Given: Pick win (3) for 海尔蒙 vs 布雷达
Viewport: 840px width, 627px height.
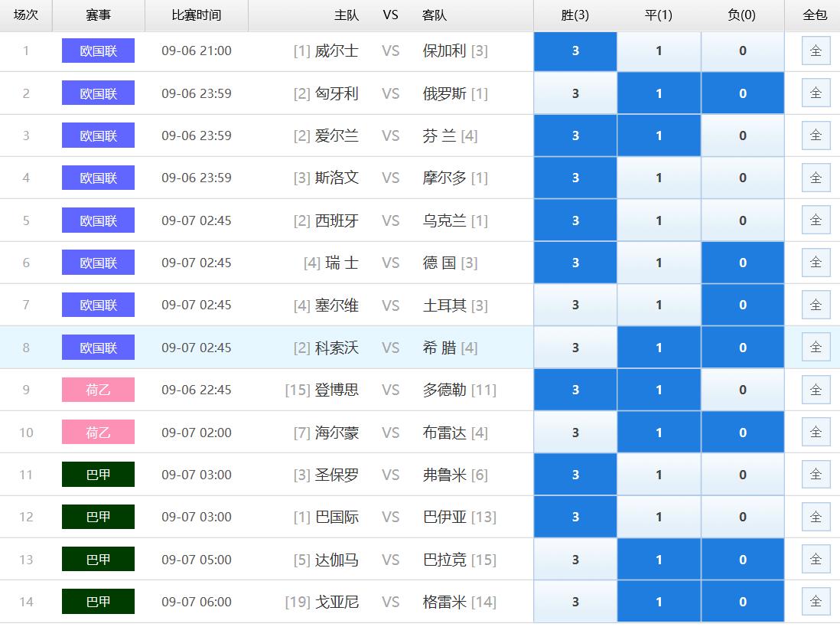Looking at the screenshot, I should (575, 433).
